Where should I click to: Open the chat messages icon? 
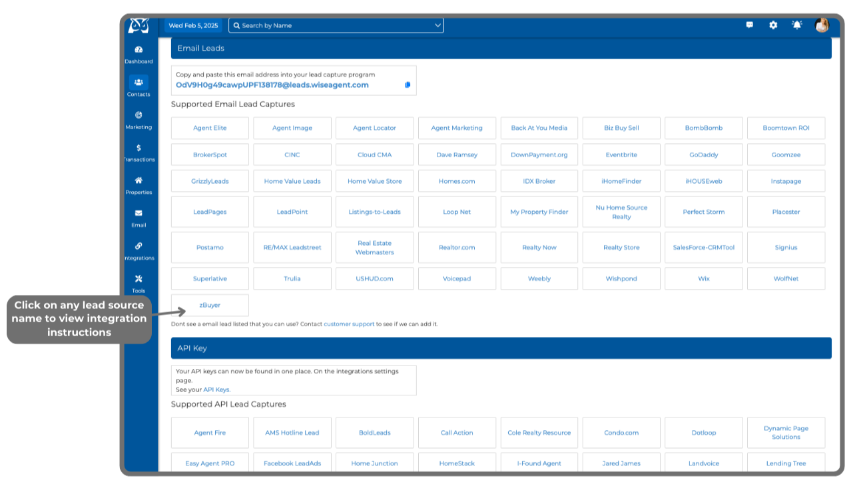click(750, 25)
